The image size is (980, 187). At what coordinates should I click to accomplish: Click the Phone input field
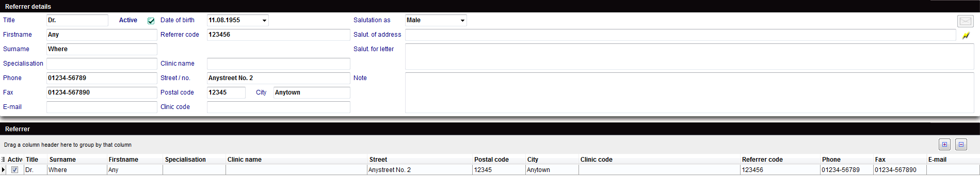click(102, 78)
